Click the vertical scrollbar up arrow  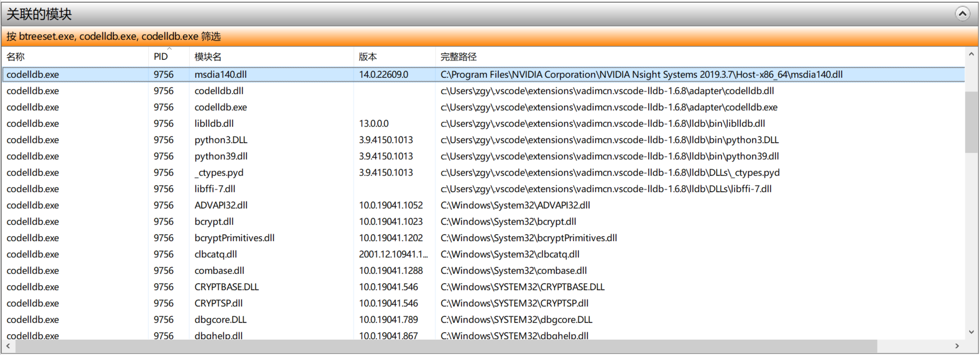[x=971, y=54]
